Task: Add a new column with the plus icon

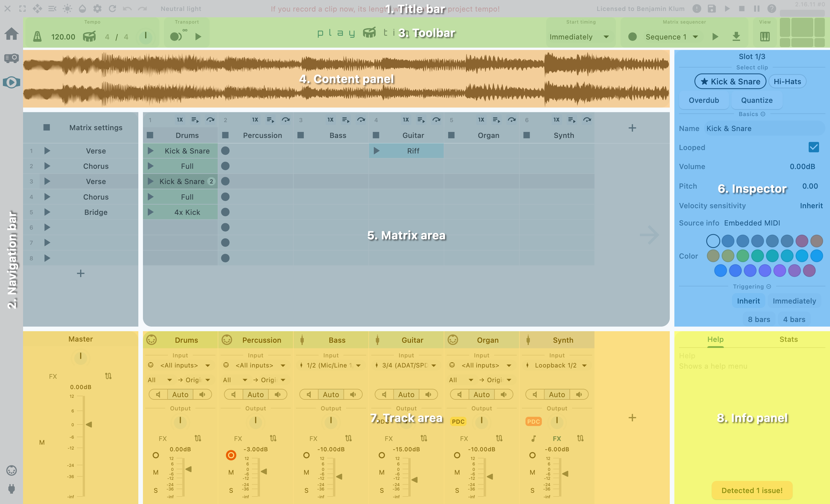Action: (632, 128)
